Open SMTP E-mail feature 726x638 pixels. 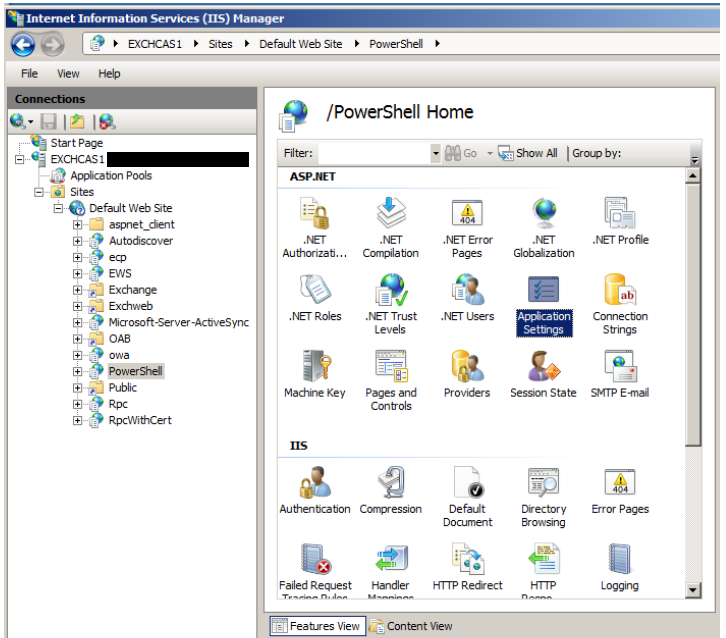(620, 374)
